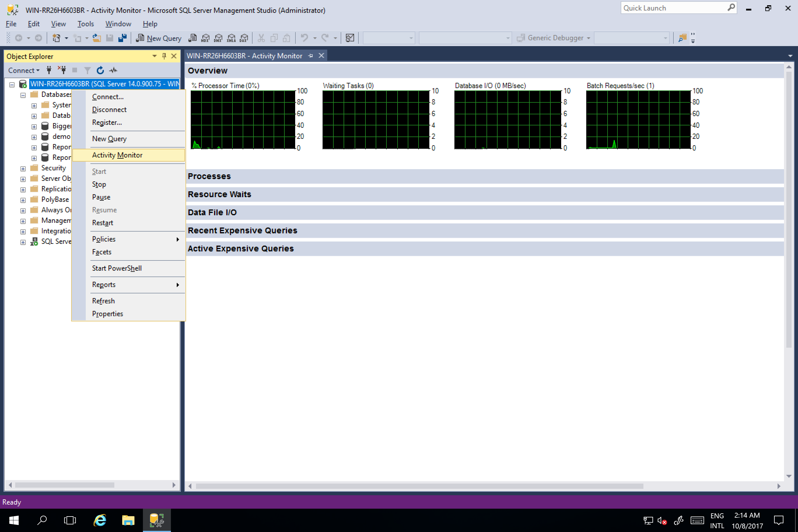The height and width of the screenshot is (532, 798).
Task: Open the New Project dropdown arrow
Action: pyautogui.click(x=66, y=38)
